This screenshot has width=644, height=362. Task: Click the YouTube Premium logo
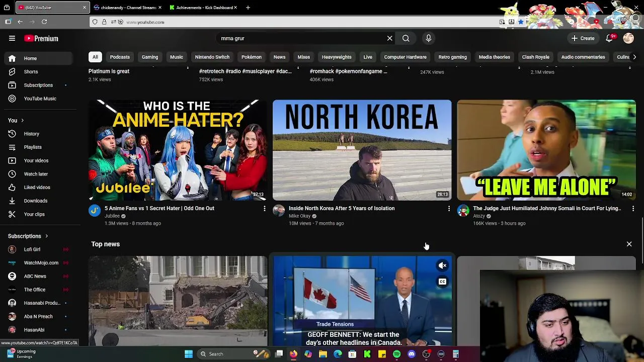click(x=41, y=38)
